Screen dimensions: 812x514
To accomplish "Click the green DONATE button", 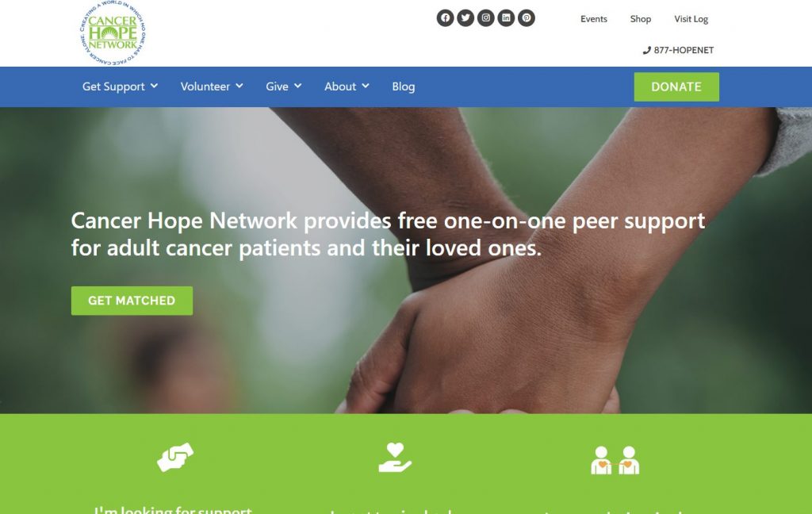I will 676,86.
